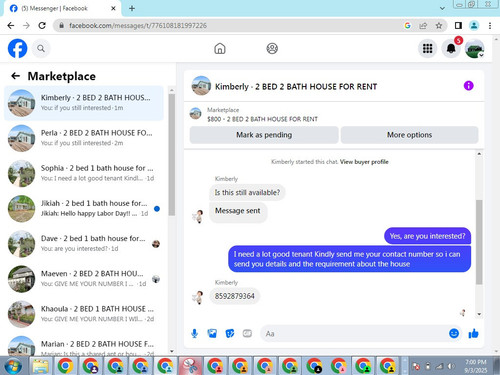
Task: Click Google icon in address bar
Action: pos(407,25)
